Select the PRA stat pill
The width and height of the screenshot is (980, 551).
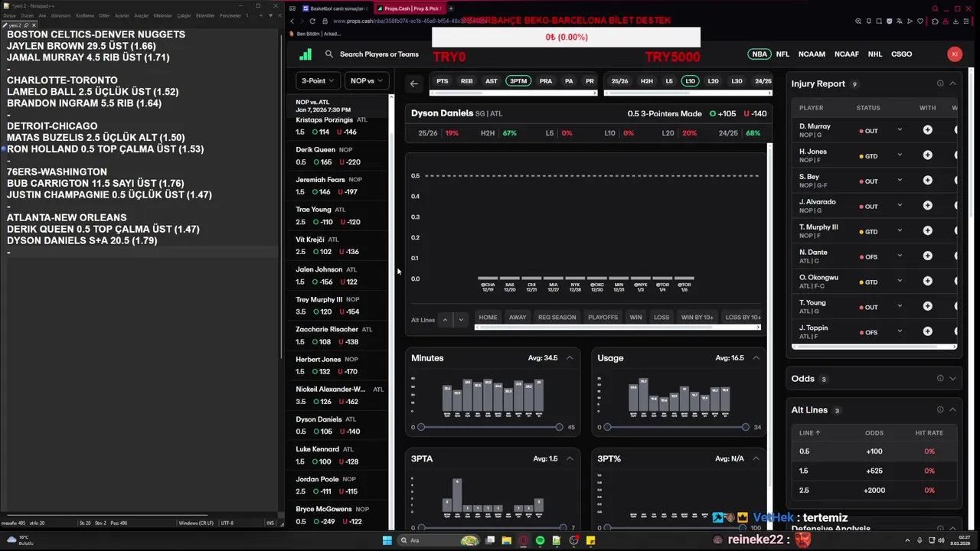point(546,81)
